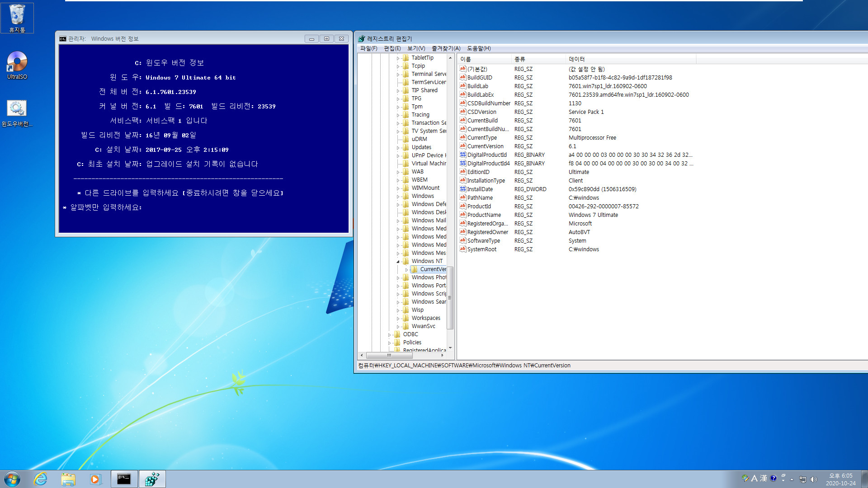Maximize the Windows 버전 정보 console window

[326, 39]
